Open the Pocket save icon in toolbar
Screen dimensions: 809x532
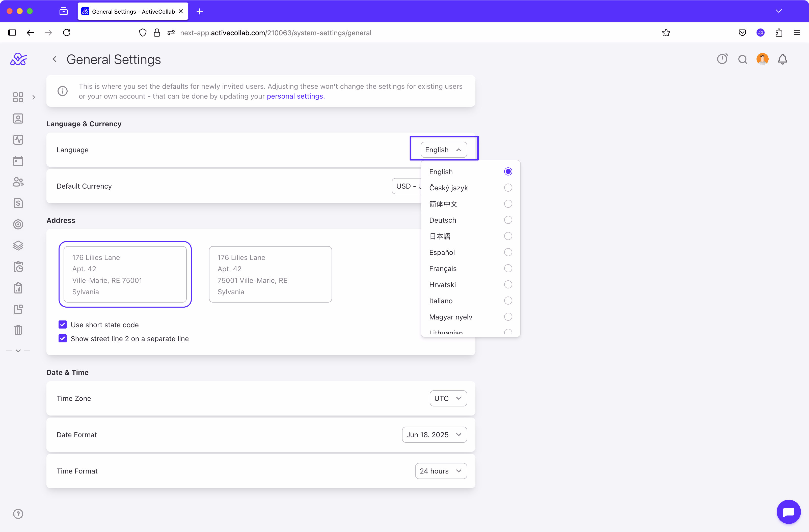tap(742, 33)
